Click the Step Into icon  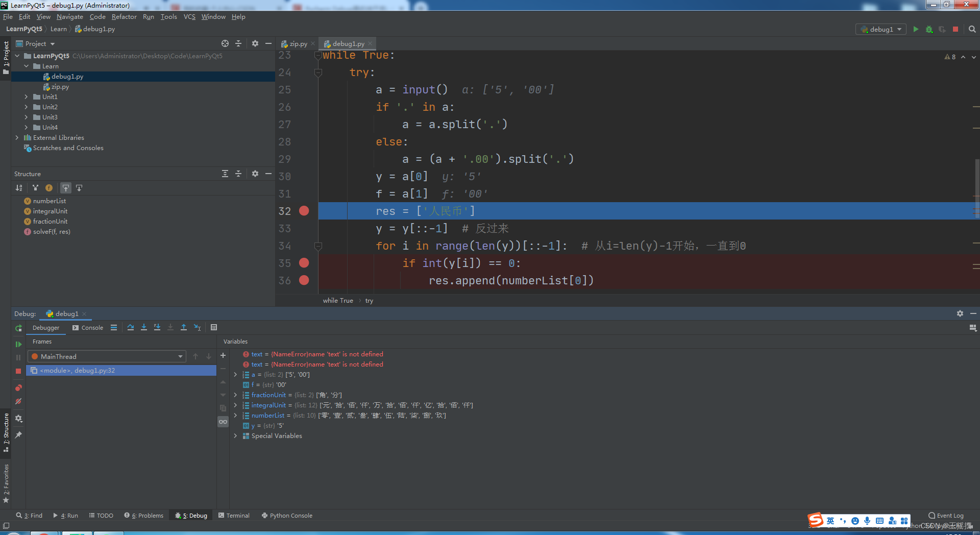click(x=143, y=327)
